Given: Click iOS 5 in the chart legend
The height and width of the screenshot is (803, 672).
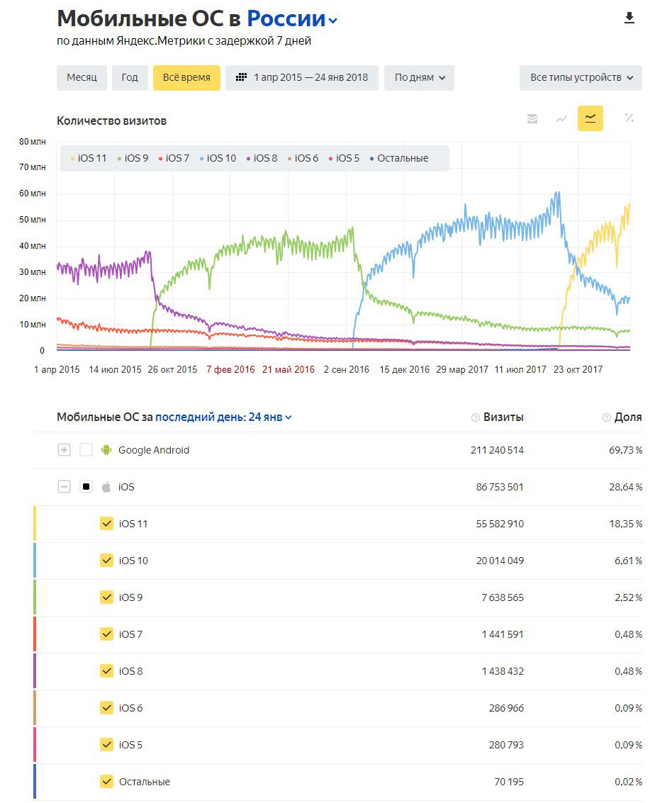Looking at the screenshot, I should tap(345, 158).
